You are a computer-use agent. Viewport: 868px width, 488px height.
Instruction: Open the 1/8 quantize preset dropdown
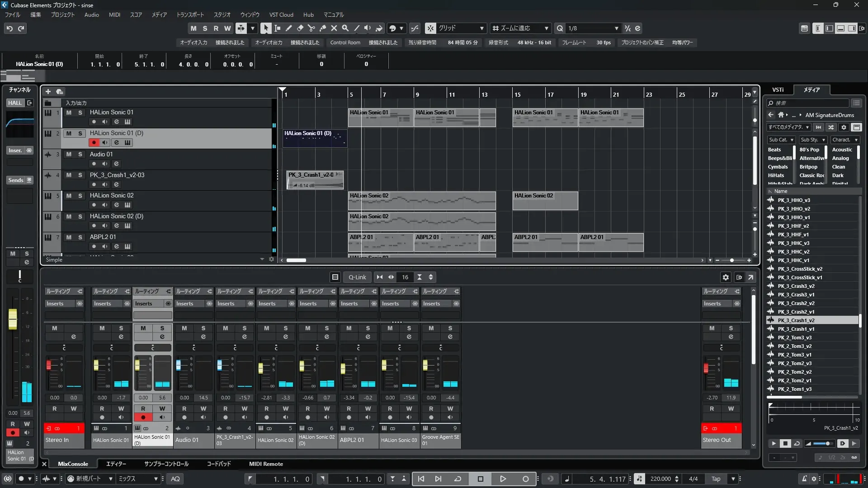click(x=593, y=28)
